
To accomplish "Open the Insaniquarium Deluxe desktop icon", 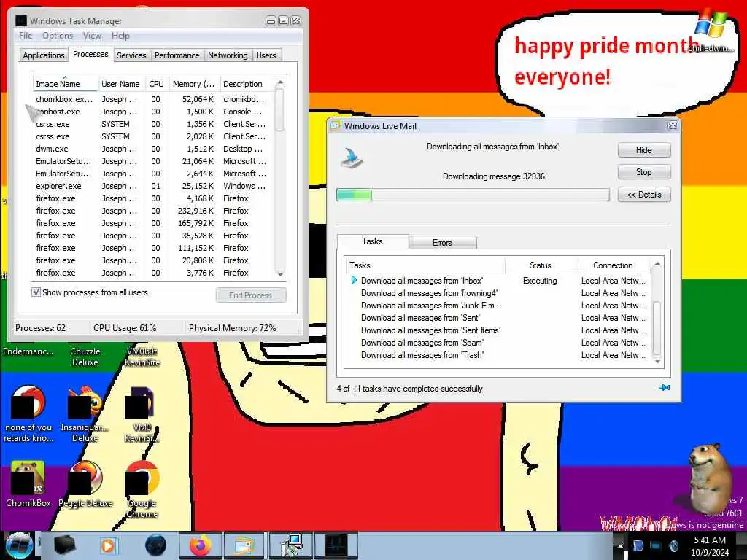I will pyautogui.click(x=85, y=414).
